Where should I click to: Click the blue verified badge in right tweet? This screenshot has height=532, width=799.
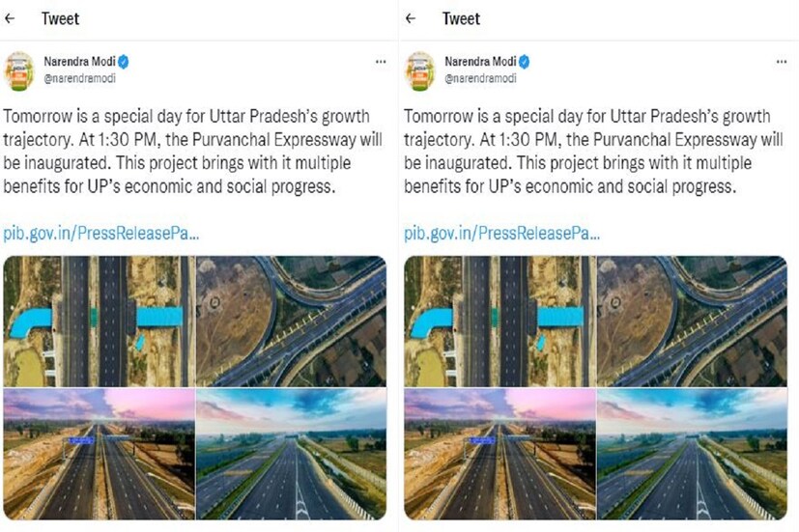(525, 62)
